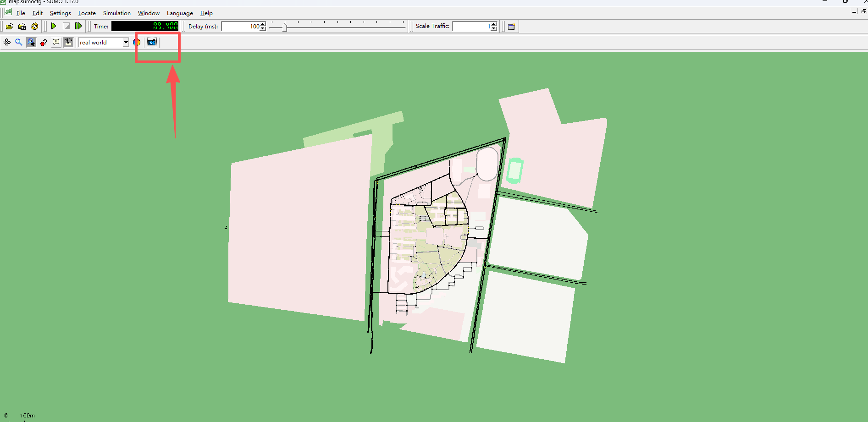The height and width of the screenshot is (422, 868).
Task: Increase delay with spinner up arrow
Action: [263, 24]
